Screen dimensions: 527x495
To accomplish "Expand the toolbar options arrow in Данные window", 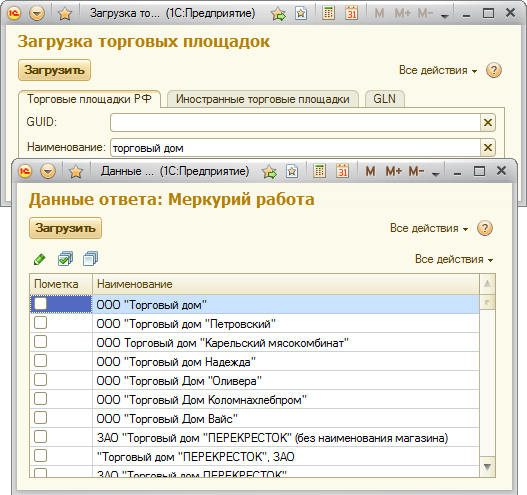I will [436, 174].
